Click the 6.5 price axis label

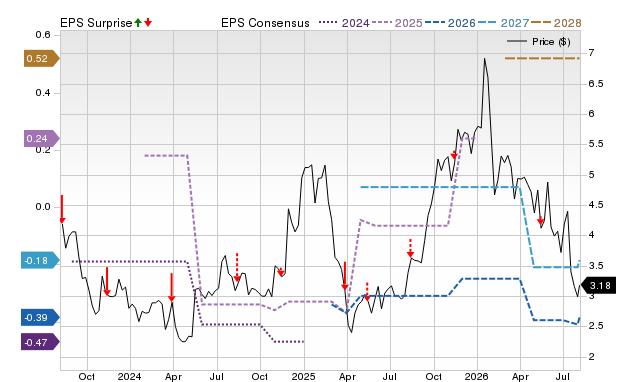pos(596,84)
